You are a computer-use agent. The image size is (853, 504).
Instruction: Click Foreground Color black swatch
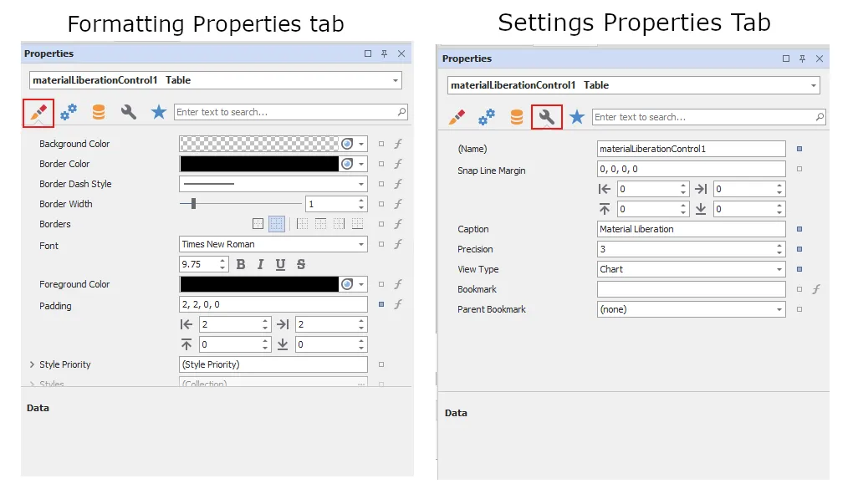click(259, 284)
